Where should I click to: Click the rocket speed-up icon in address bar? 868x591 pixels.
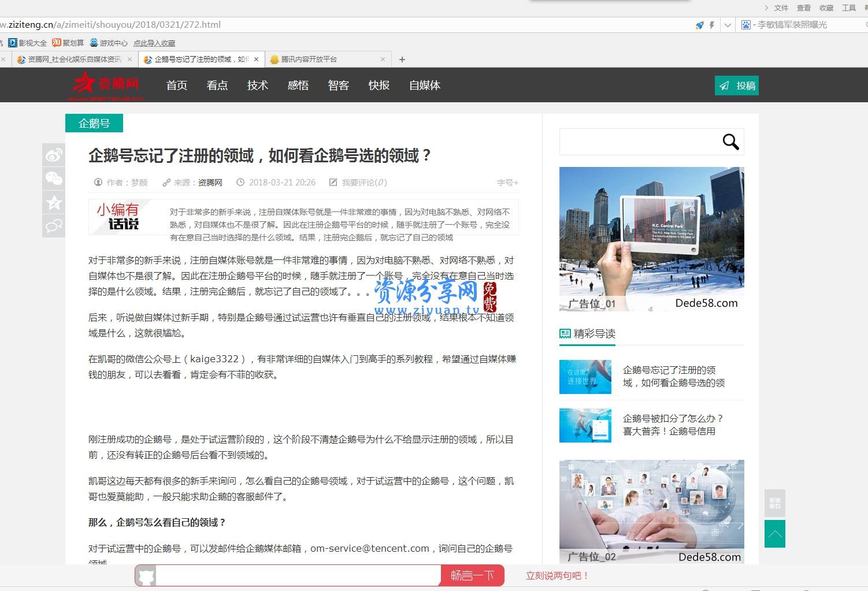pyautogui.click(x=700, y=25)
